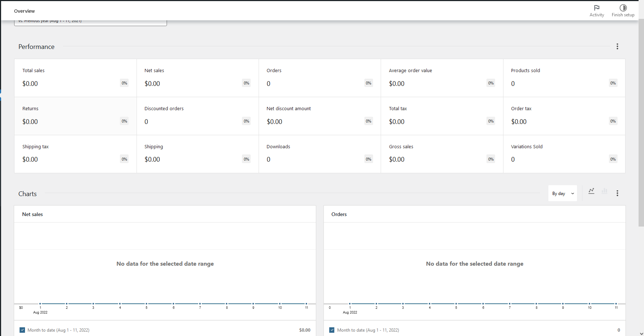Open the Performance section options menu
The width and height of the screenshot is (644, 336).
coord(618,46)
